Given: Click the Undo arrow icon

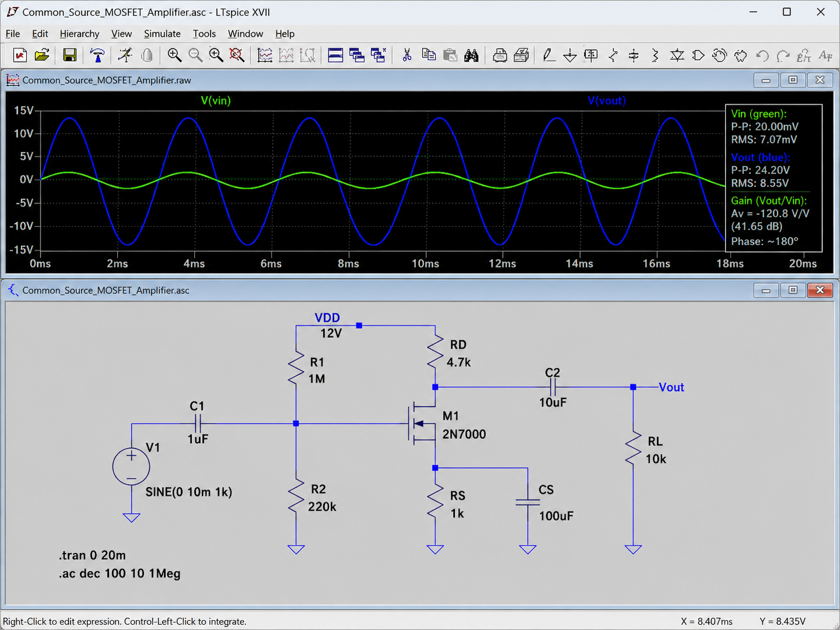Looking at the screenshot, I should pos(762,56).
